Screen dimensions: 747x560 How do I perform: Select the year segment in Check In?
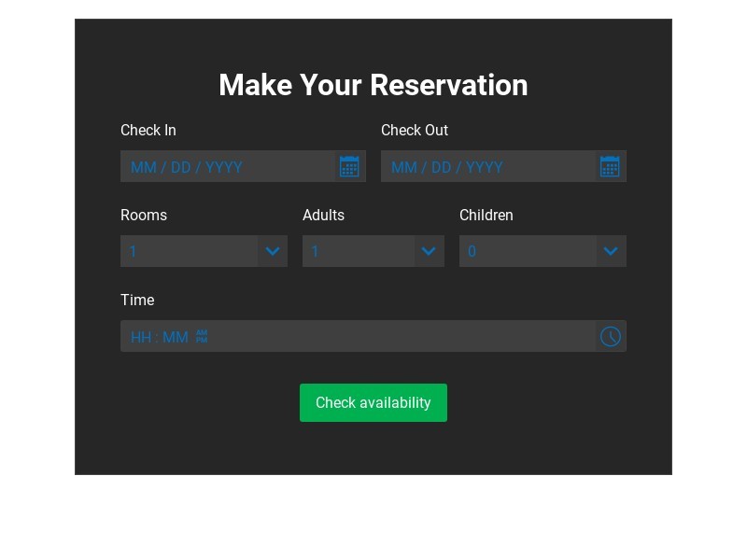point(224,168)
